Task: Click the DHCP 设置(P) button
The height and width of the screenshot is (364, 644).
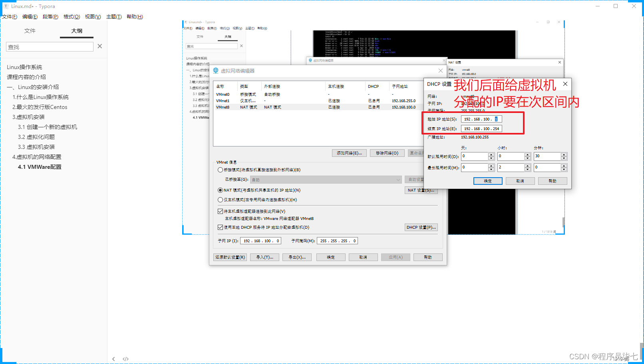Action: click(421, 227)
